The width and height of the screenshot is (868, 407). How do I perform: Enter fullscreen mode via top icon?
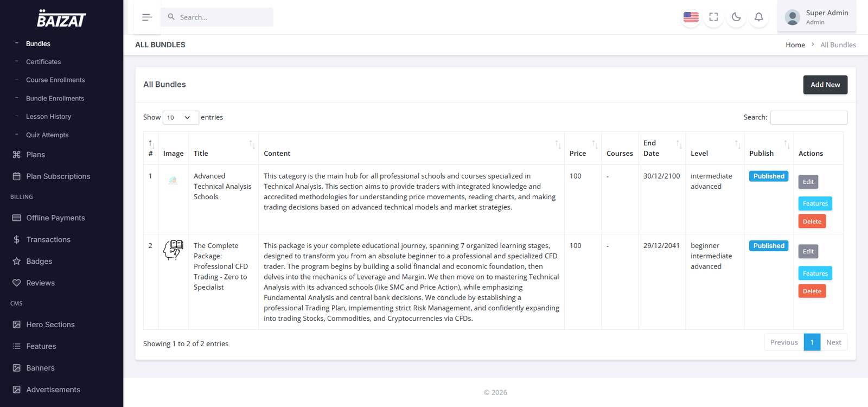(713, 17)
